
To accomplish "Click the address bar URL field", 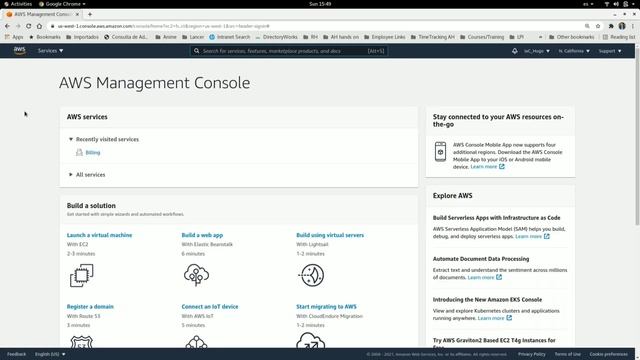I will point(318,26).
